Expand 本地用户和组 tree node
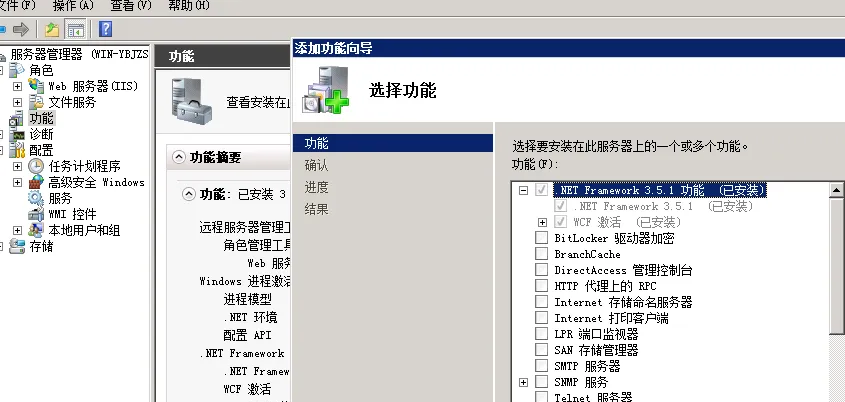Image resolution: width=845 pixels, height=402 pixels. click(x=18, y=231)
